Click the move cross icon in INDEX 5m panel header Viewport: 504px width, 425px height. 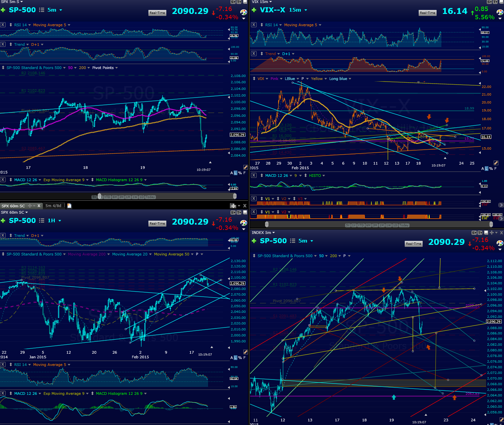491,233
